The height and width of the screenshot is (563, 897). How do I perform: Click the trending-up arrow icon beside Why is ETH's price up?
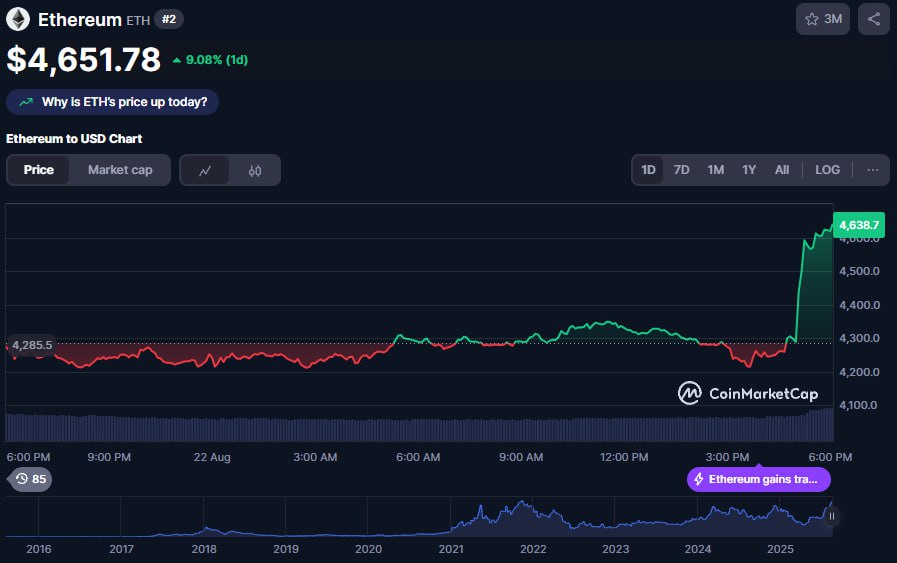coord(26,102)
